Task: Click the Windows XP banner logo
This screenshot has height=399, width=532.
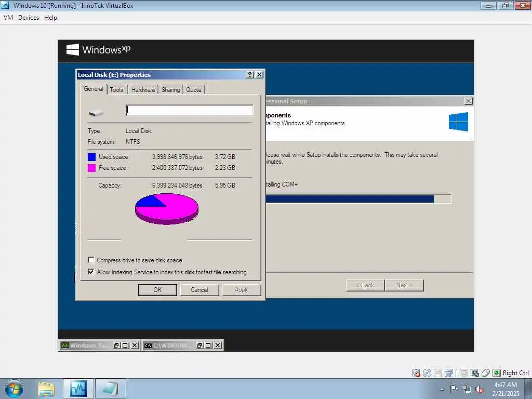Action: click(x=98, y=49)
